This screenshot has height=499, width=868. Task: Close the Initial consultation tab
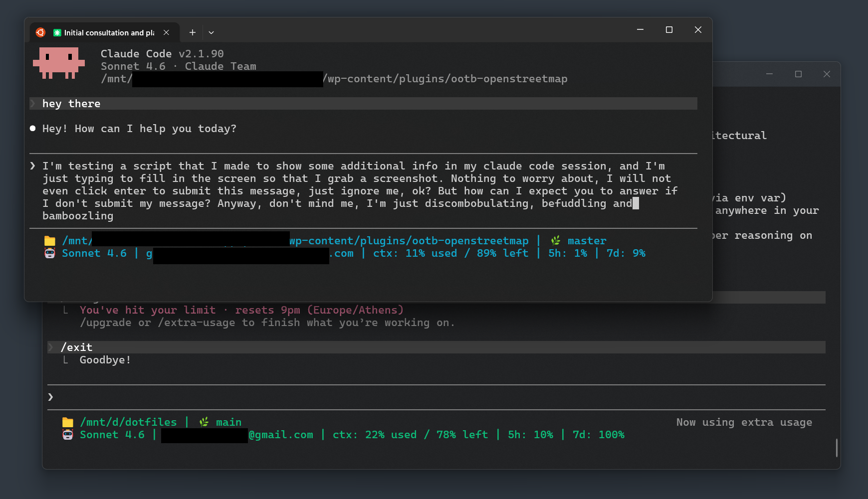tap(166, 32)
